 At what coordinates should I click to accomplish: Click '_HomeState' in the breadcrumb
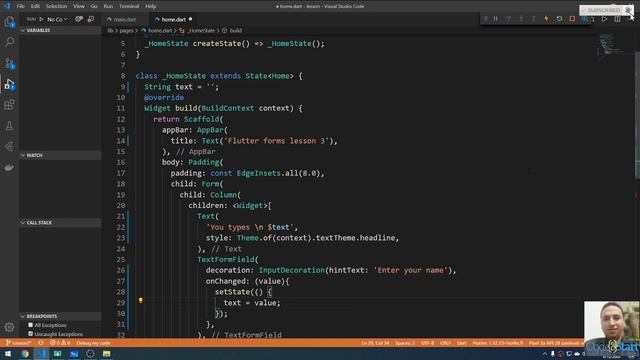click(201, 31)
